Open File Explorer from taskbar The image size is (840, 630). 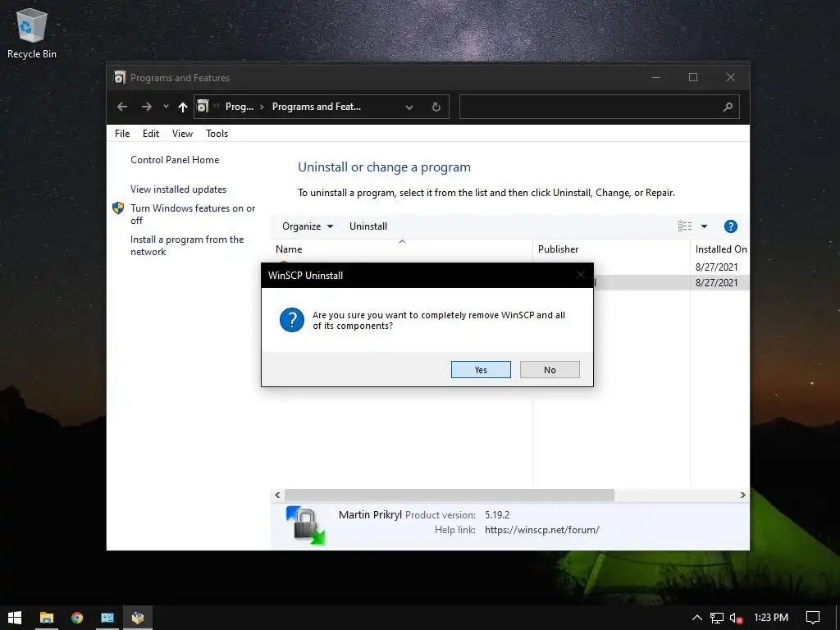[47, 618]
